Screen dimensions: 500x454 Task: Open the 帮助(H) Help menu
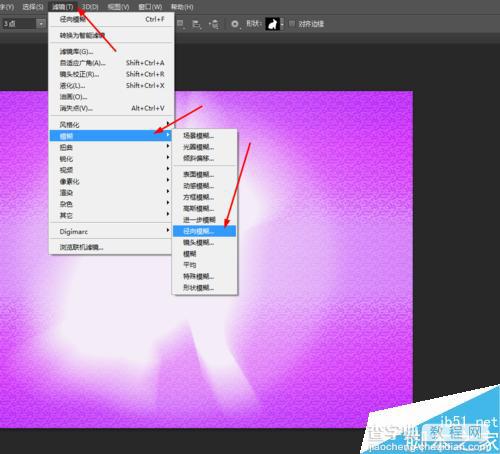coord(182,7)
